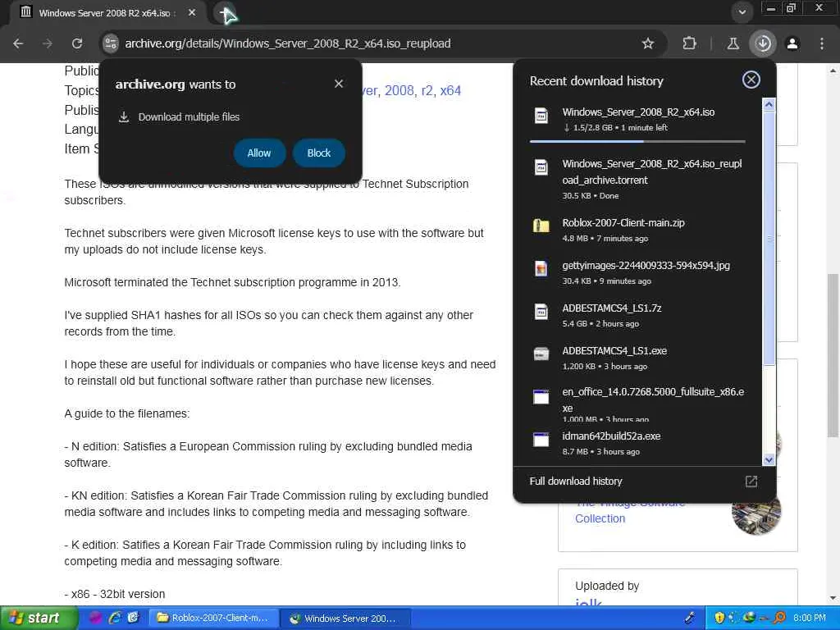The height and width of the screenshot is (630, 840).
Task: Open Chrome Labs flask icon
Action: click(733, 43)
